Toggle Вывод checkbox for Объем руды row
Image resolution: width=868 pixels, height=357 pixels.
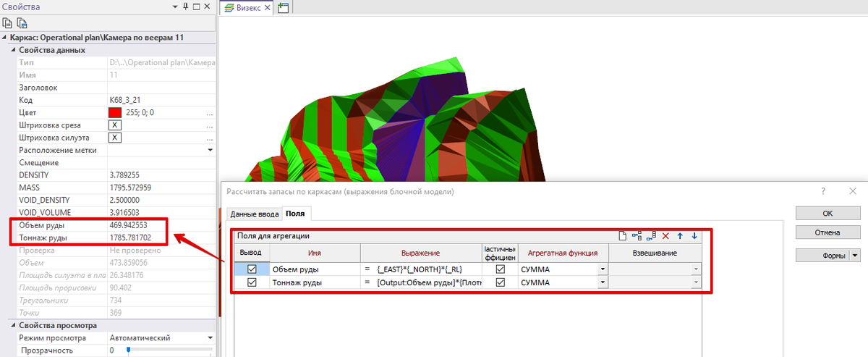pyautogui.click(x=252, y=269)
